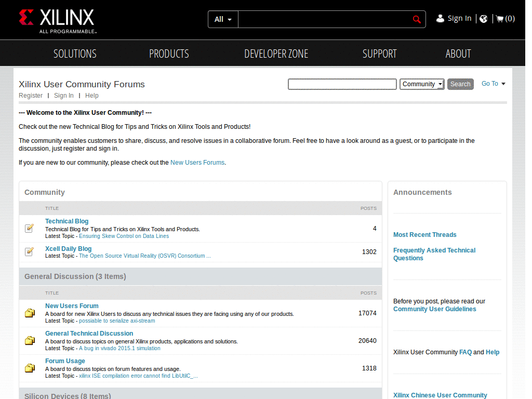
Task: Open Xilinx Chinese User Community link
Action: [x=440, y=395]
